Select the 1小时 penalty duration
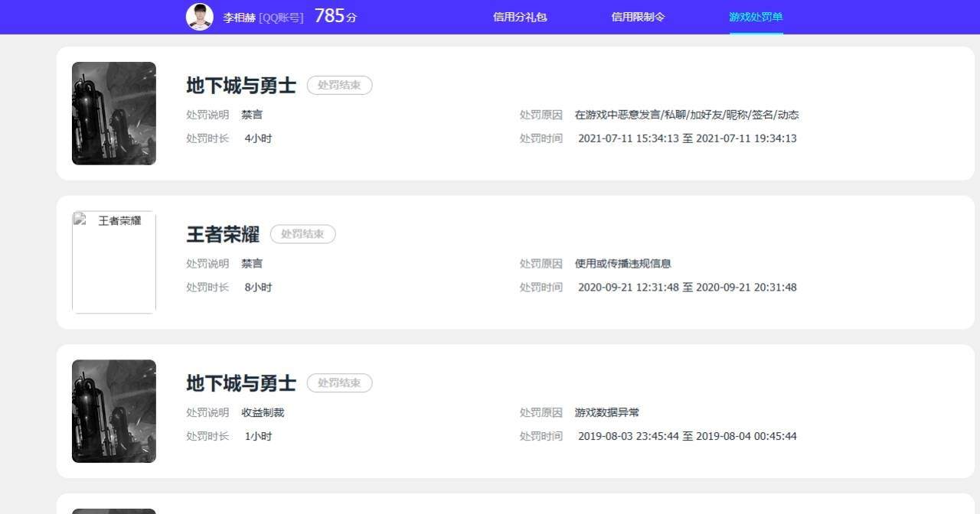The height and width of the screenshot is (514, 980). coord(258,436)
